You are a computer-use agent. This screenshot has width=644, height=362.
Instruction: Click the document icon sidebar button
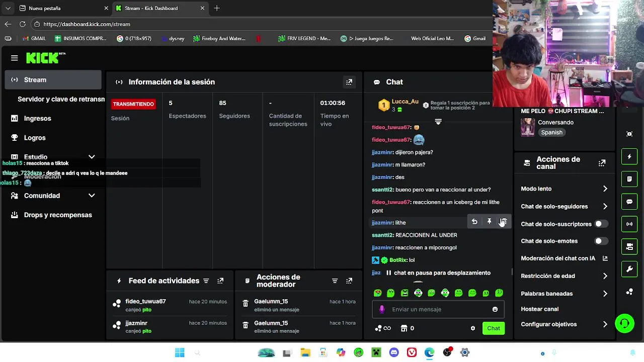pyautogui.click(x=629, y=179)
